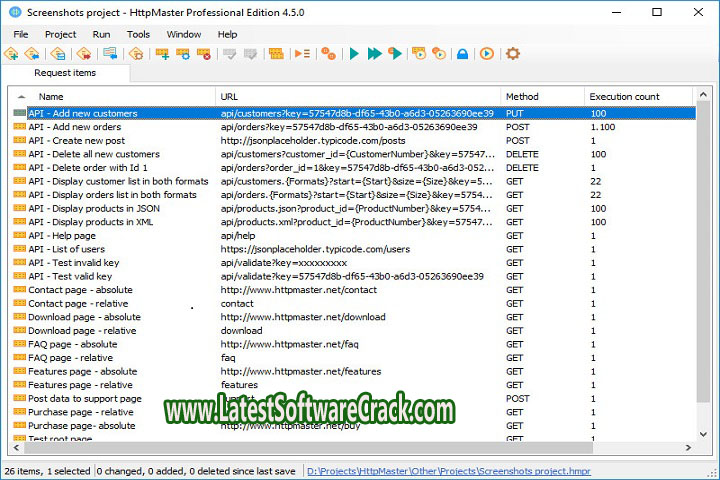720x480 pixels.
Task: Click the project icon with red arrow
Action: click(x=84, y=54)
